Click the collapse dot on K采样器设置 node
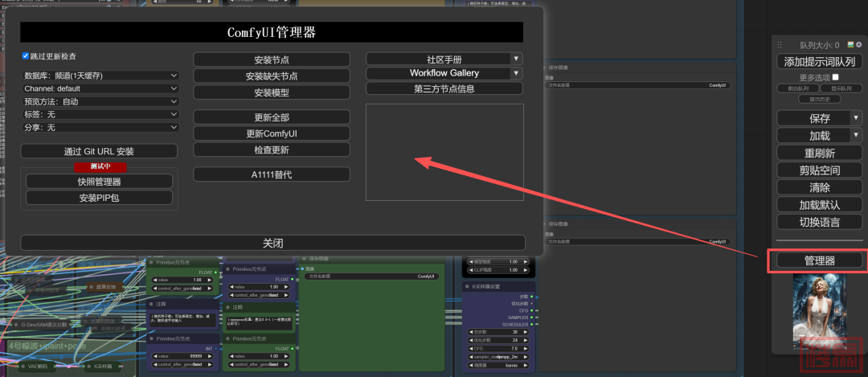Screen dimensions: 868x377 click(469, 287)
